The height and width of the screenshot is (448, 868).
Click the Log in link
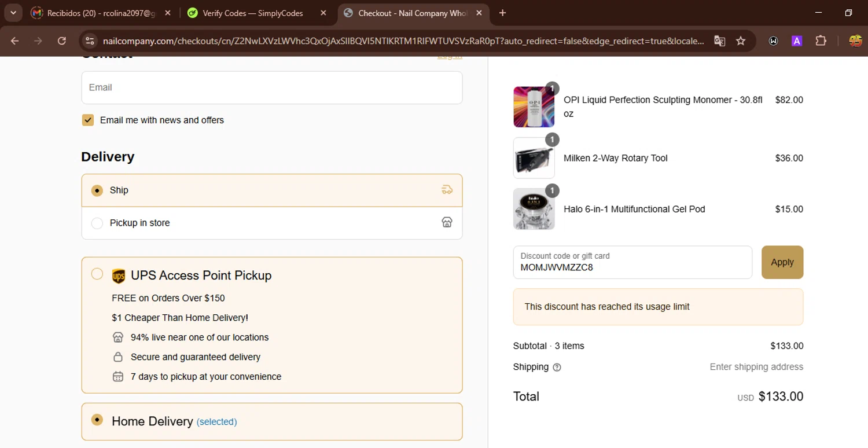click(450, 56)
